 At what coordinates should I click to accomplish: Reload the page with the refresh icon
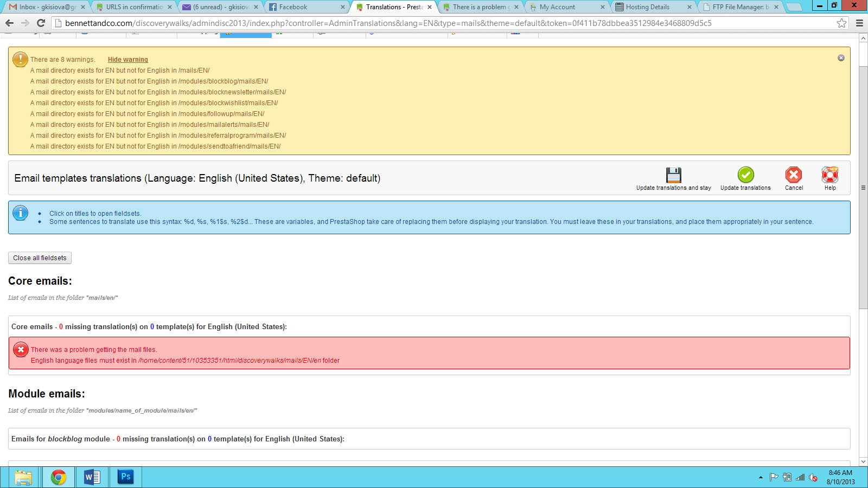(x=41, y=23)
